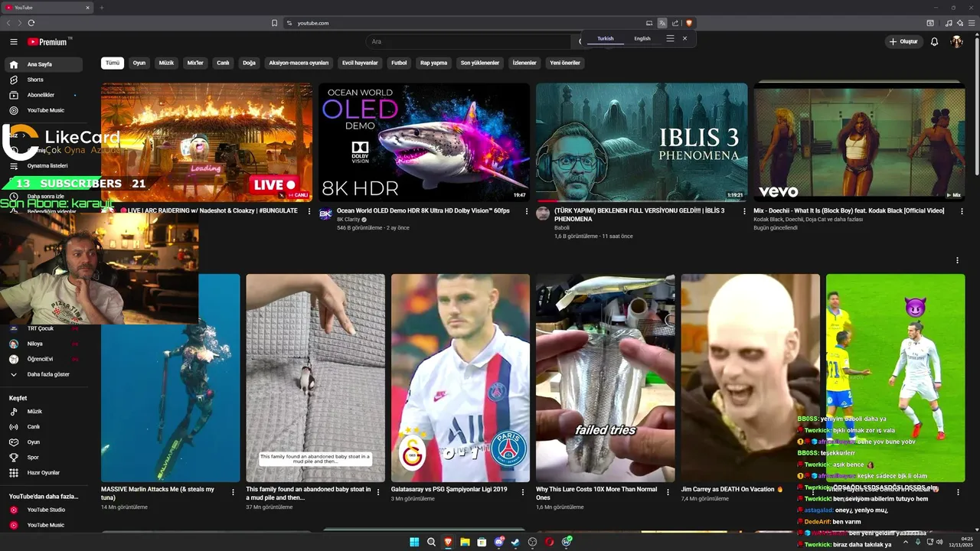The height and width of the screenshot is (551, 980).
Task: Open Jim Carrey as DEATH short
Action: click(x=750, y=378)
